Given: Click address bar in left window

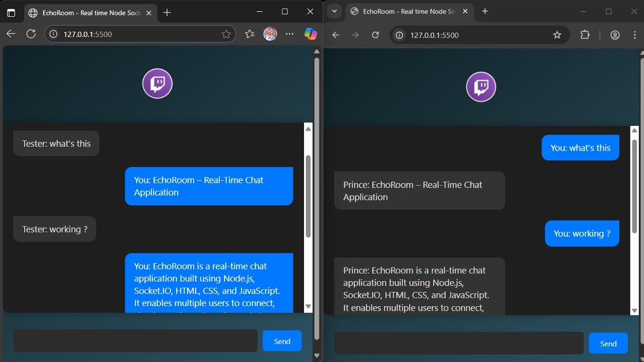Looking at the screenshot, I should click(x=141, y=34).
